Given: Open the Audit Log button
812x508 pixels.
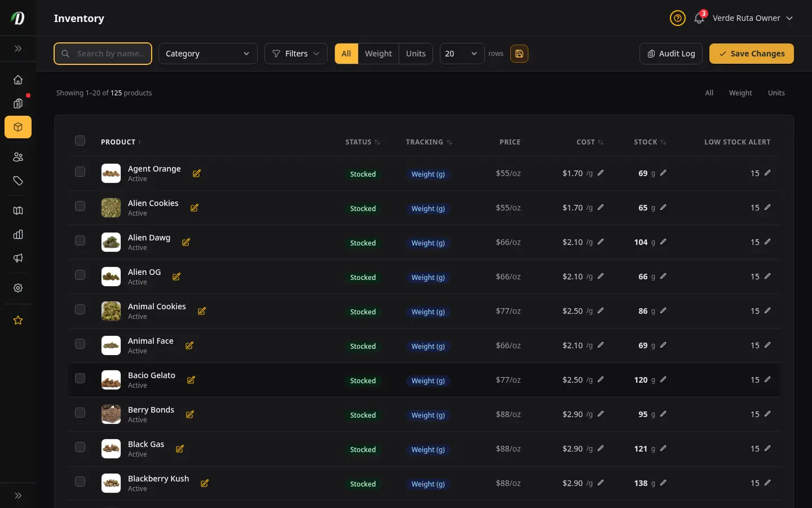Looking at the screenshot, I should [671, 54].
